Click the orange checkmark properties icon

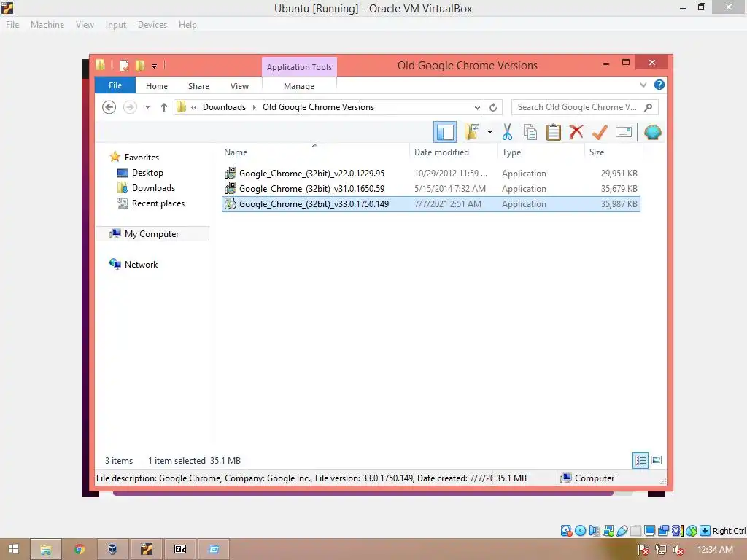pyautogui.click(x=600, y=132)
